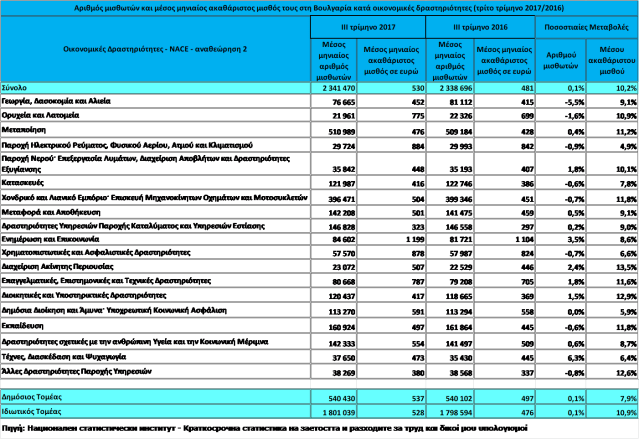
Task: Click the average salary cell showing 481
Action: pos(524,87)
